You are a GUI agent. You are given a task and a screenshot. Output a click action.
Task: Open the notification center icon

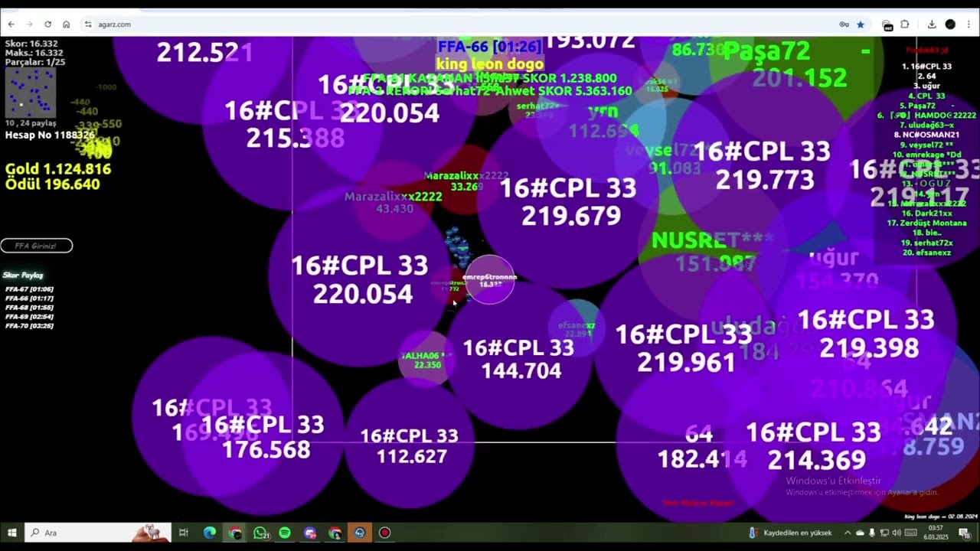pos(965,533)
